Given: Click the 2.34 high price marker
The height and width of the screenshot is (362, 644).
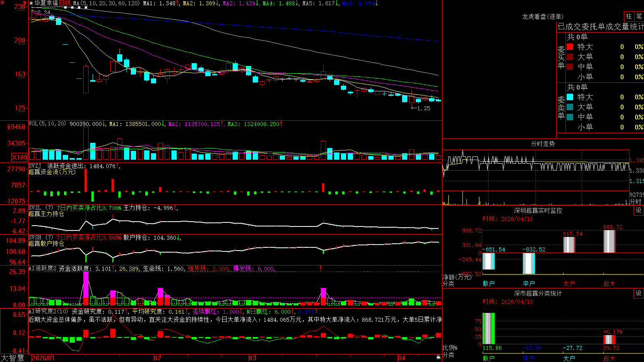Looking at the screenshot, I should [x=41, y=12].
